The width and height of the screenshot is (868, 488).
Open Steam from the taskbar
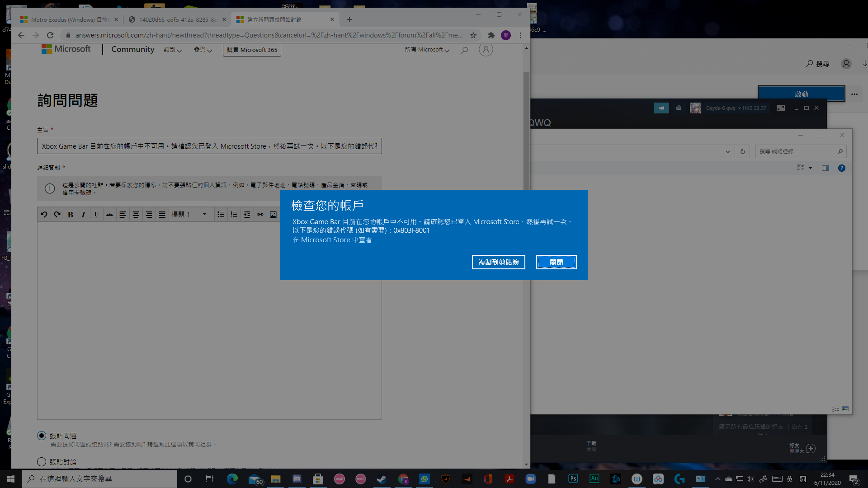coord(382,479)
